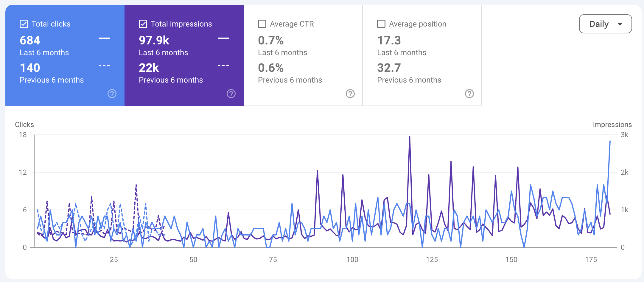Click the Total impressions label
This screenshot has height=282, width=644.
(x=181, y=24)
